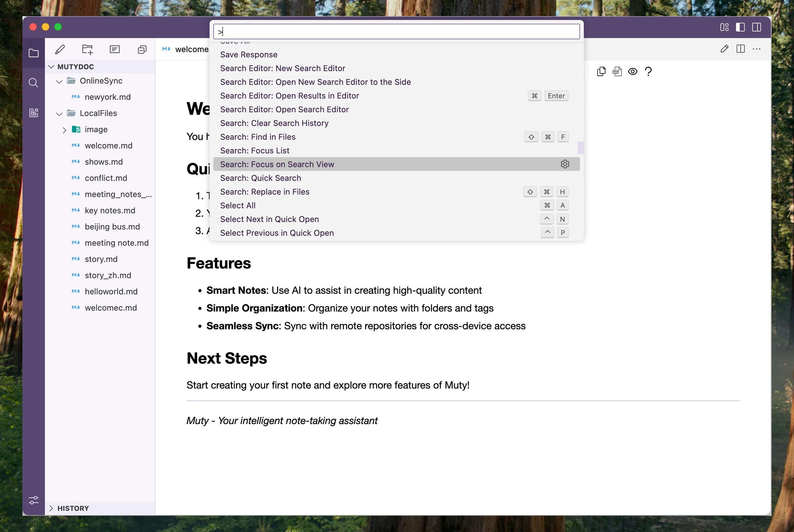The width and height of the screenshot is (794, 532).
Task: Open the Explorer folder icon in activity bar
Action: pos(34,53)
